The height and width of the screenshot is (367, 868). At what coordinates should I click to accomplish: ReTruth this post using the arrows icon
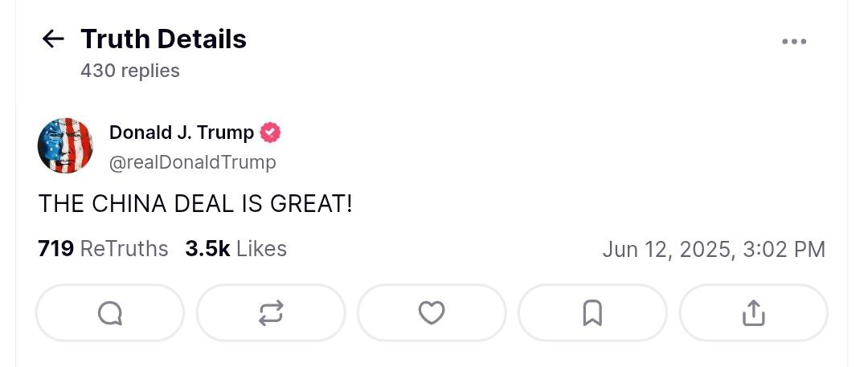click(x=271, y=313)
